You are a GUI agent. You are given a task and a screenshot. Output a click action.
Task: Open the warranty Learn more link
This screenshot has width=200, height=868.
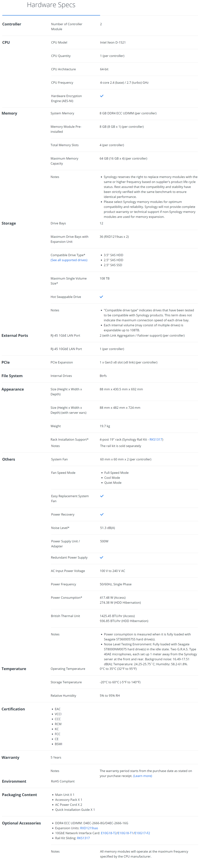coord(143,776)
